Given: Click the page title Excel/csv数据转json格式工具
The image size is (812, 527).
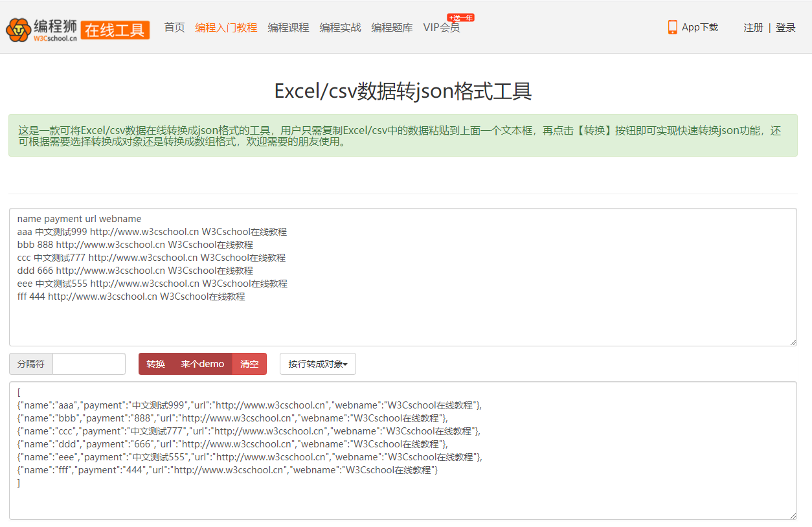Looking at the screenshot, I should tap(403, 91).
